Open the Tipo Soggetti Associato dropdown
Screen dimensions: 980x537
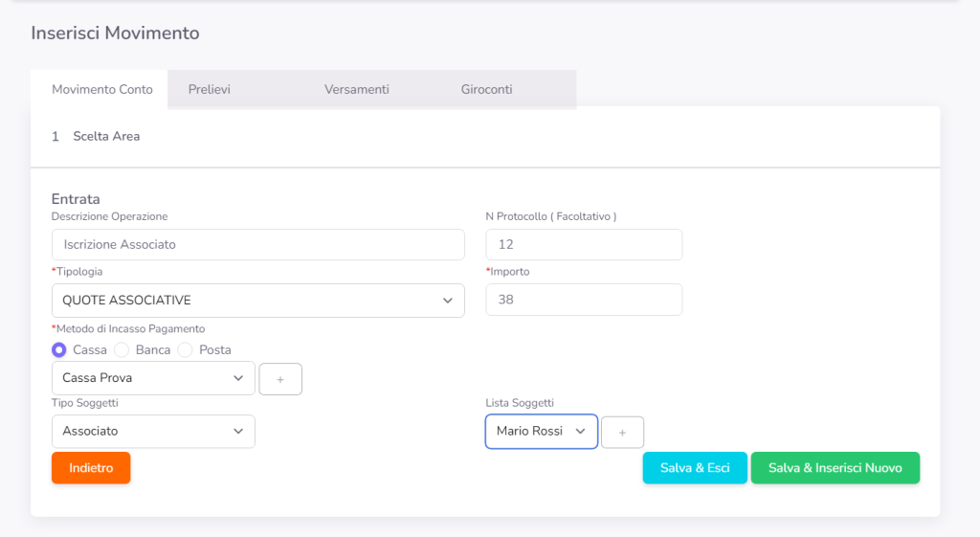153,432
